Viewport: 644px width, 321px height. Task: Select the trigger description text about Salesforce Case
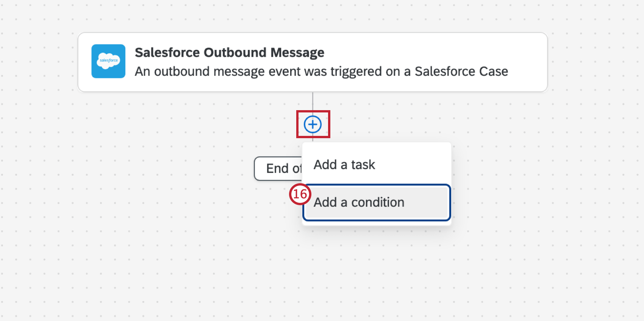pos(322,71)
